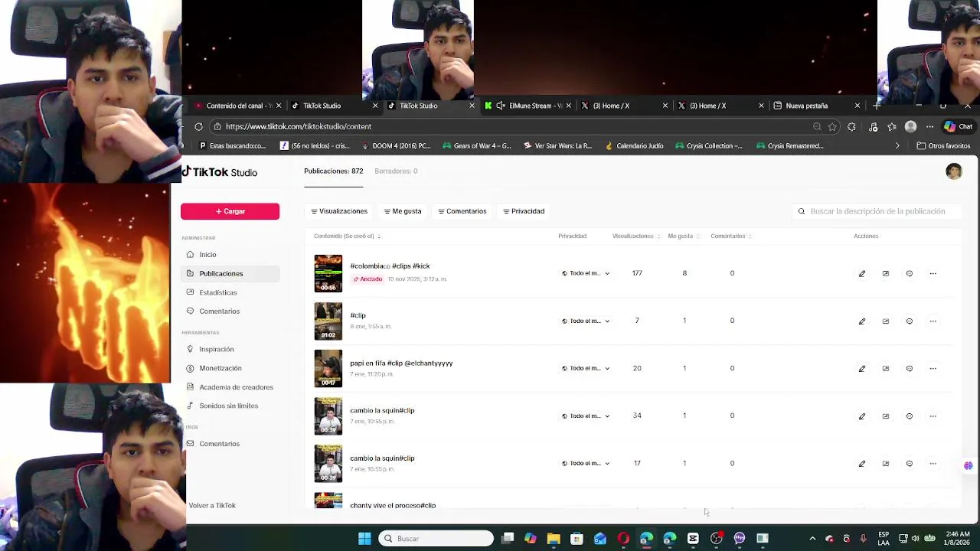Open more actions for papi en fifa post
Screen dimensions: 980x551
(933, 368)
